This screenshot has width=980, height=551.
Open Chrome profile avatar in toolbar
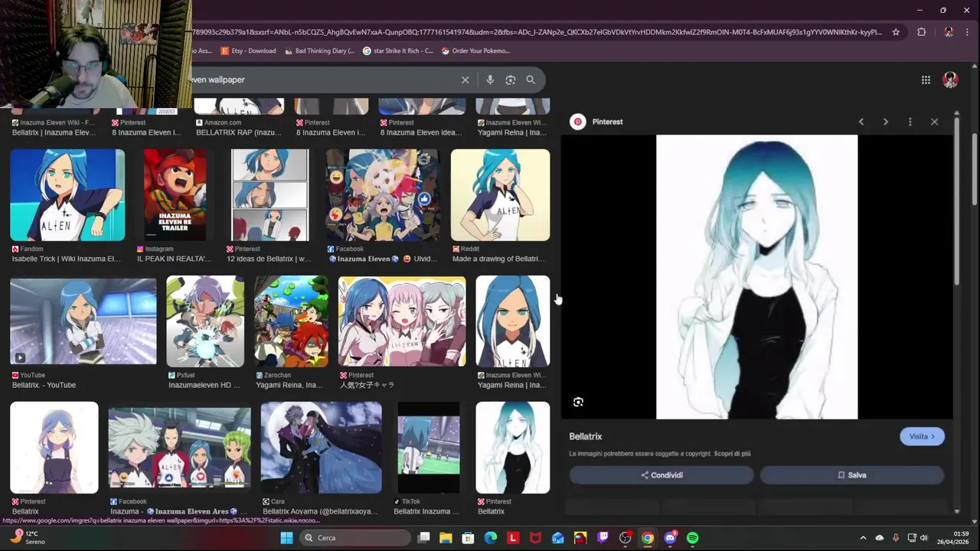coord(949,32)
